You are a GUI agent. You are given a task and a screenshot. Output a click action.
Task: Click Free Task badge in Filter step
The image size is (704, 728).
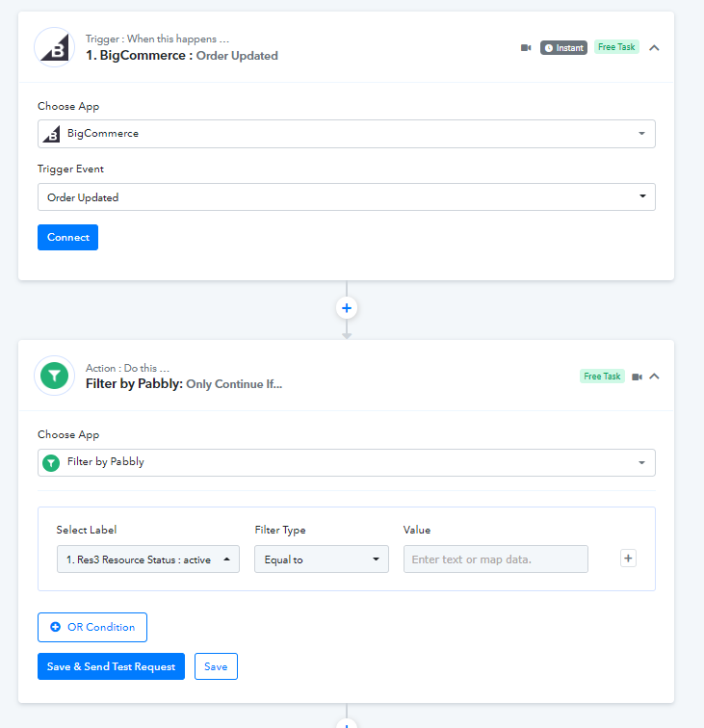coord(602,377)
